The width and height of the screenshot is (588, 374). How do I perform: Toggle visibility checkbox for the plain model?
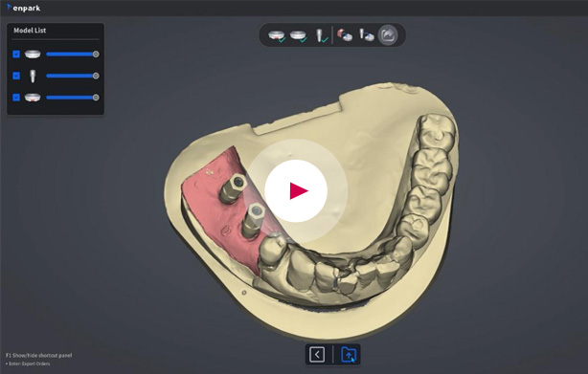click(x=16, y=55)
